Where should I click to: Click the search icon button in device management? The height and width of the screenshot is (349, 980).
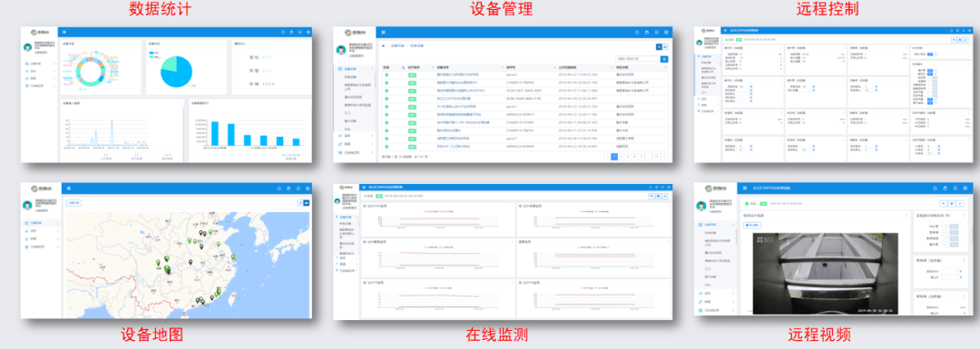point(664,59)
